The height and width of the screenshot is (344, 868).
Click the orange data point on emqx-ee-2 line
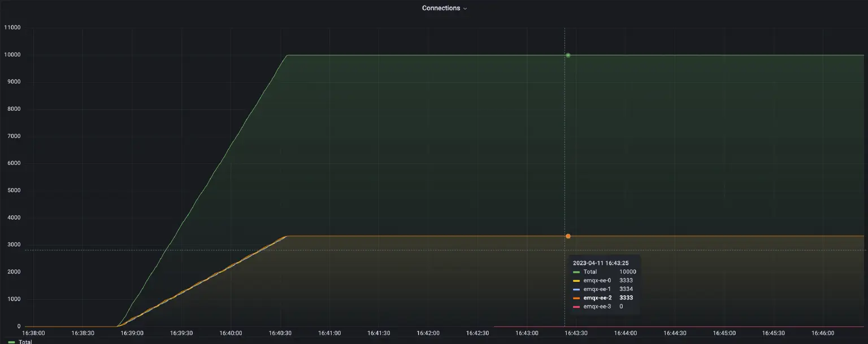click(567, 236)
